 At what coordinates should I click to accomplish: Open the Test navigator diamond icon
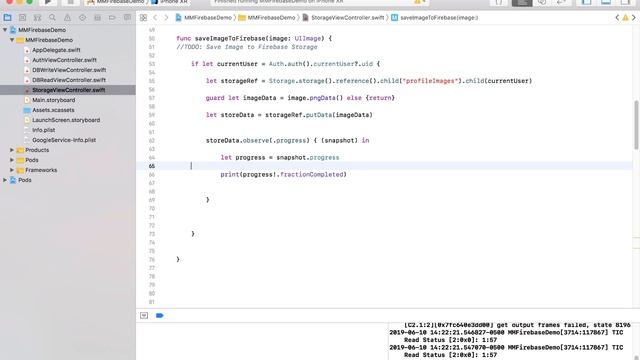point(82,18)
